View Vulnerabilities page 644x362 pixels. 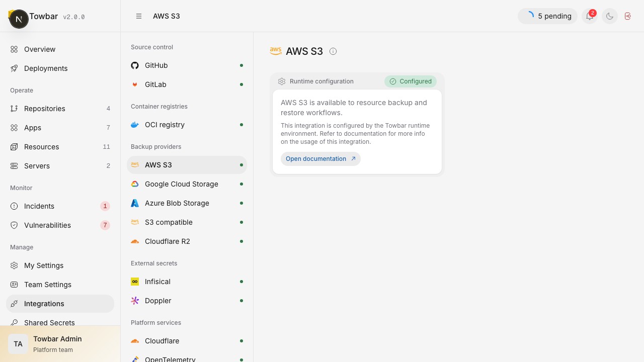click(x=60, y=225)
